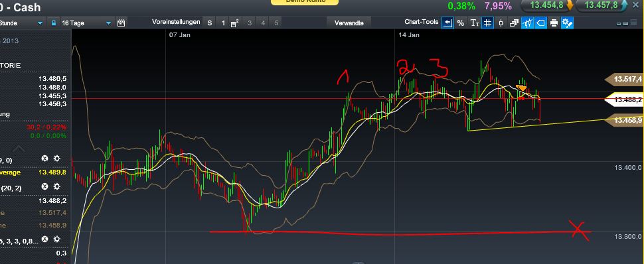Remove the indicator labelled 5, 3, 3, 0,8...
This screenshot has height=264, width=644.
coord(44,239)
